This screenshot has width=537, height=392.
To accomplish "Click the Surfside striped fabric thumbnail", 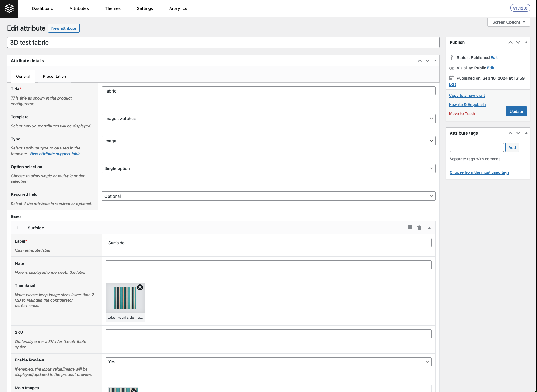I will tap(125, 298).
